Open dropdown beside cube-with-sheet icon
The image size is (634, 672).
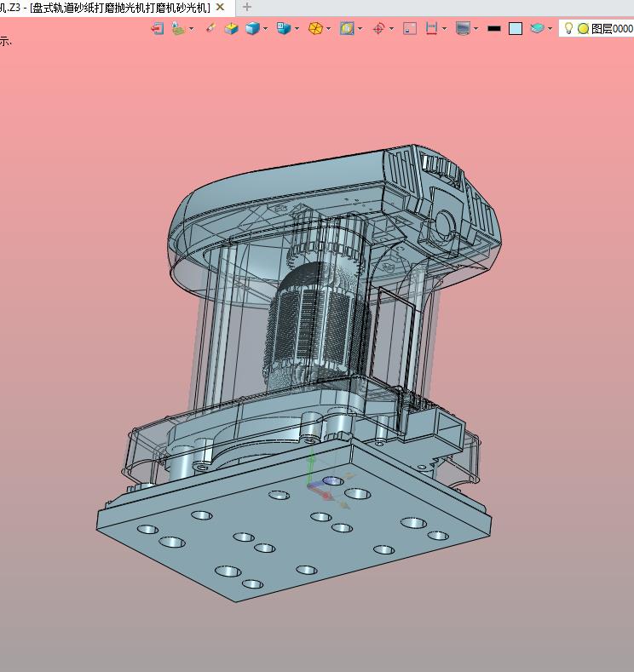pyautogui.click(x=297, y=29)
